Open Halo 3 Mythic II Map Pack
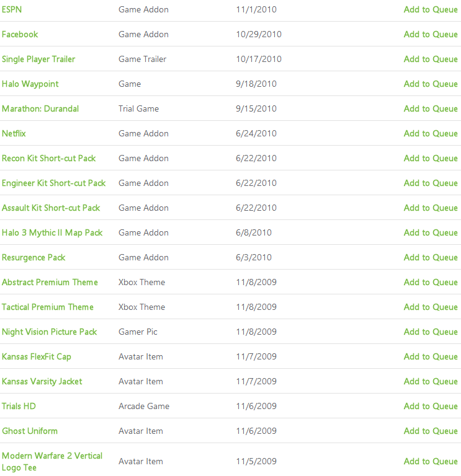The width and height of the screenshot is (461, 476). pos(52,233)
